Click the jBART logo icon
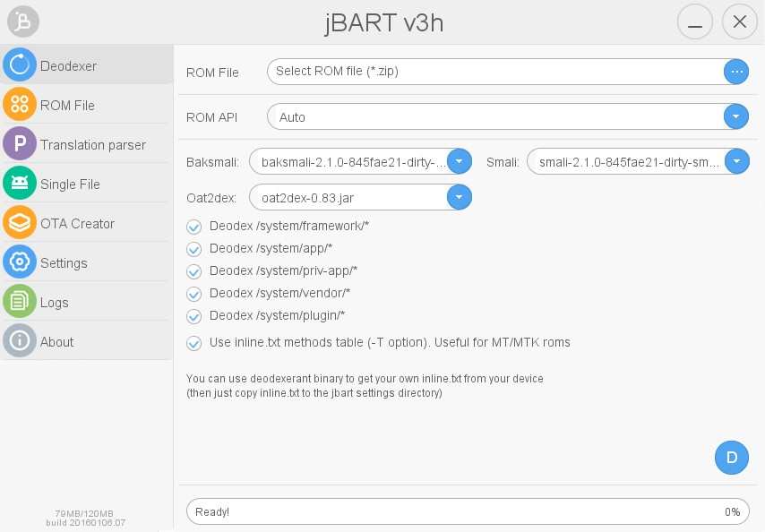The width and height of the screenshot is (765, 532). [23, 21]
